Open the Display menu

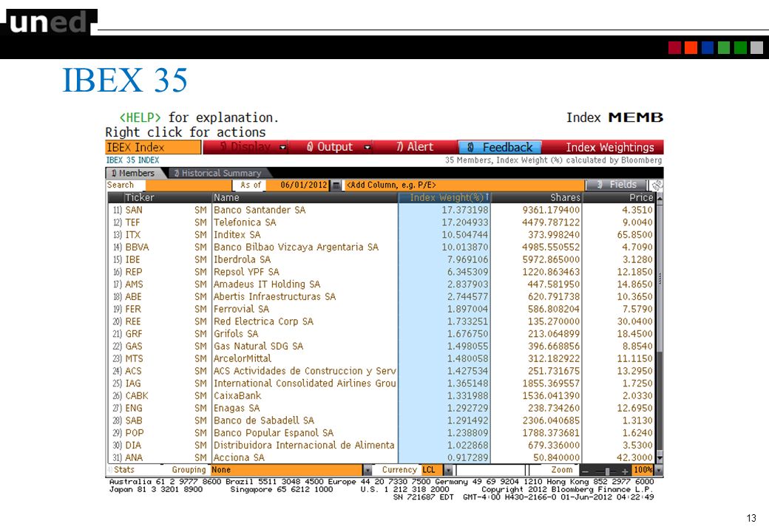(x=245, y=147)
